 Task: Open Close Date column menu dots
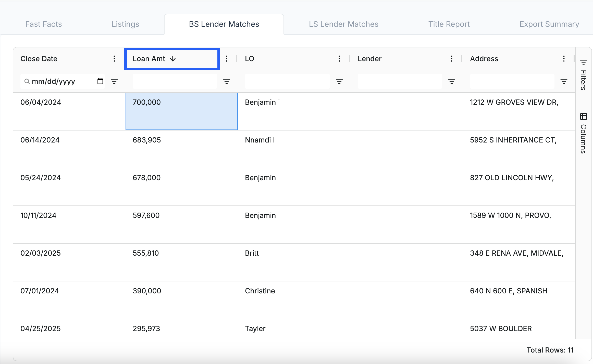[114, 59]
